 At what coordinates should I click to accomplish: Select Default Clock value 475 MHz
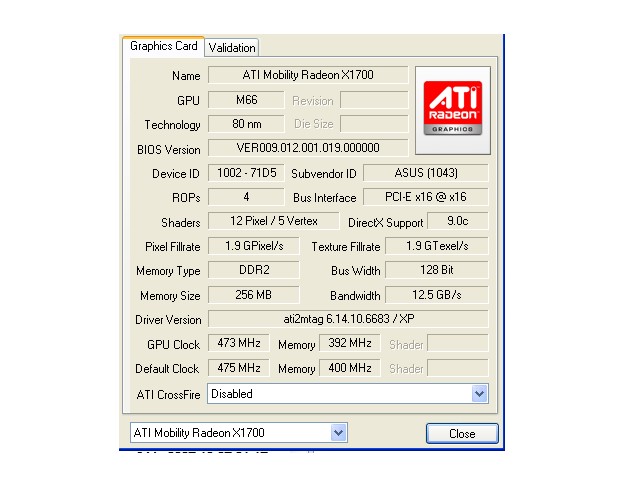point(239,368)
